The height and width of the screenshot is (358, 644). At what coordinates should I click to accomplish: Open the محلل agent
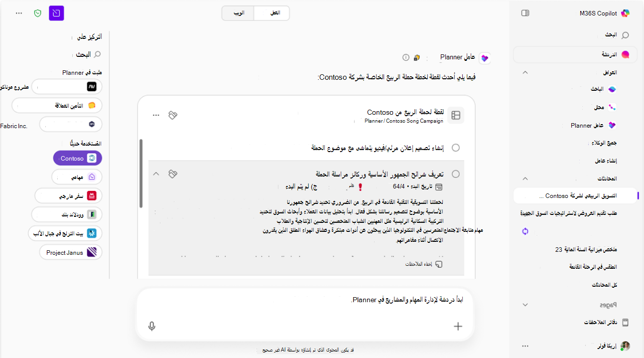click(605, 107)
